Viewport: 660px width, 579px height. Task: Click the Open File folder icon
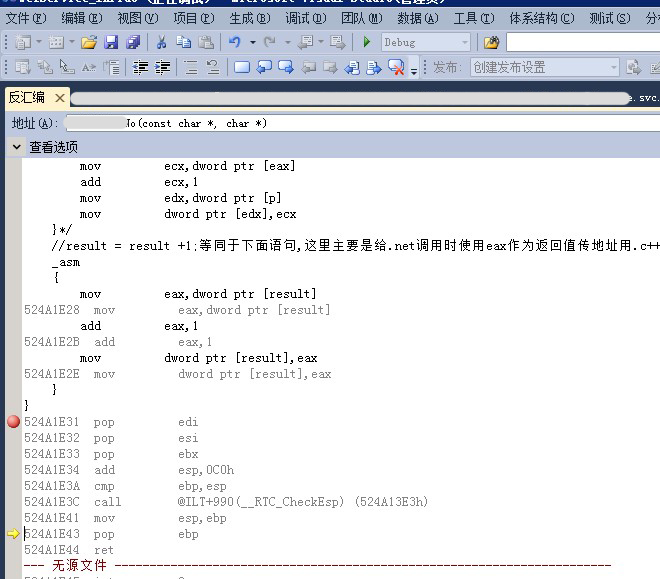tap(89, 42)
